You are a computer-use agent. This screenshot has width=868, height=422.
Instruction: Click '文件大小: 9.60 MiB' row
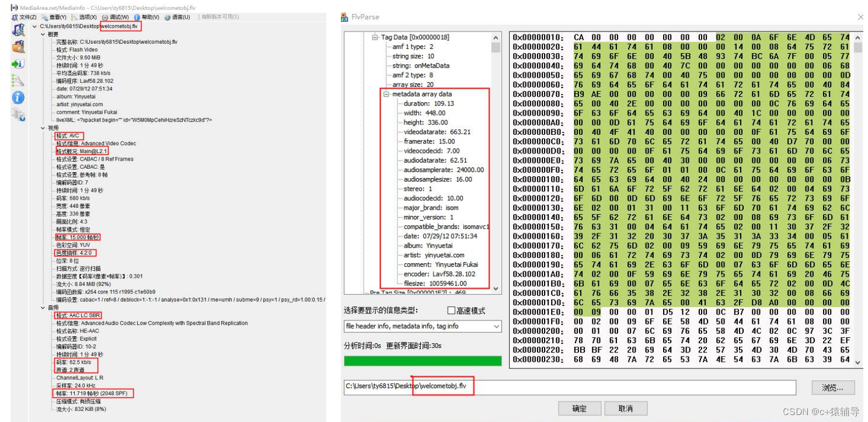78,58
